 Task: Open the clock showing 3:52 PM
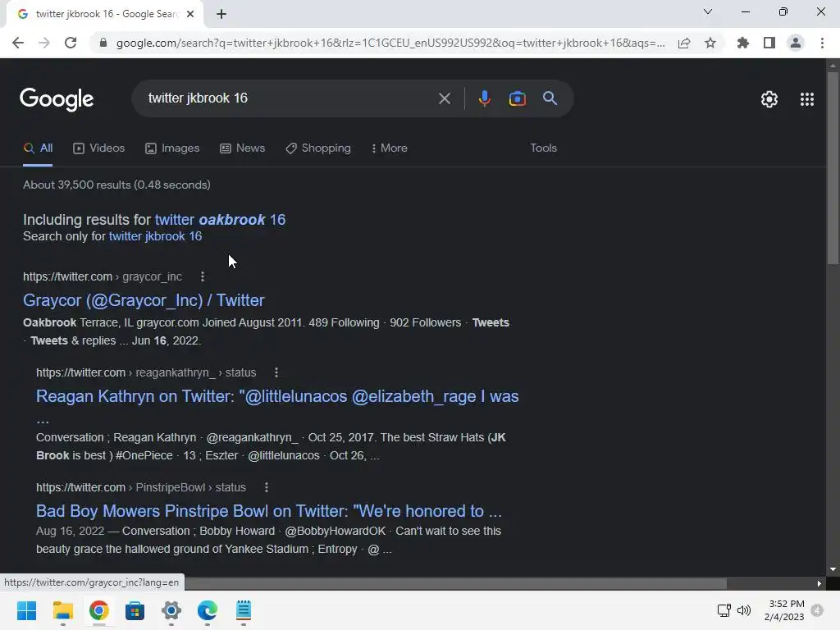[783, 610]
